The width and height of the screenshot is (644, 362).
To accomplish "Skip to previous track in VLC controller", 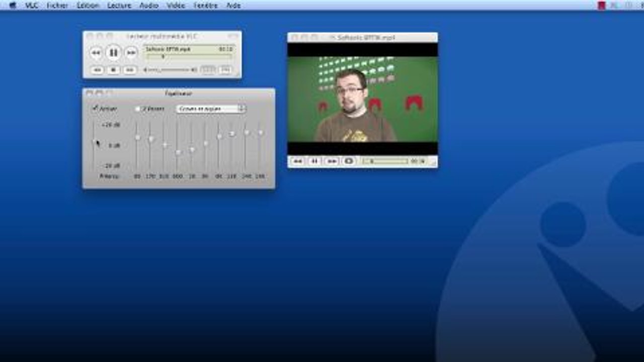I will tap(97, 70).
